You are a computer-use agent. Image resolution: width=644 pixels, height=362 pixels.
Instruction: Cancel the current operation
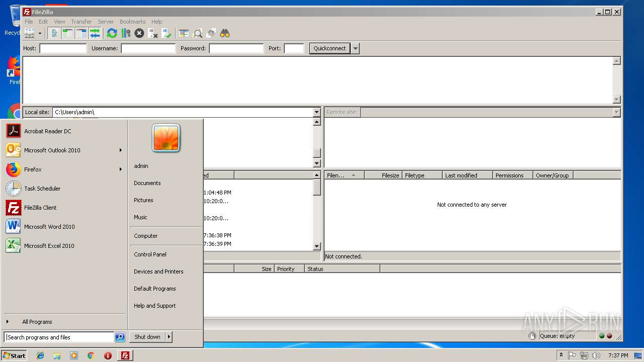(x=139, y=33)
